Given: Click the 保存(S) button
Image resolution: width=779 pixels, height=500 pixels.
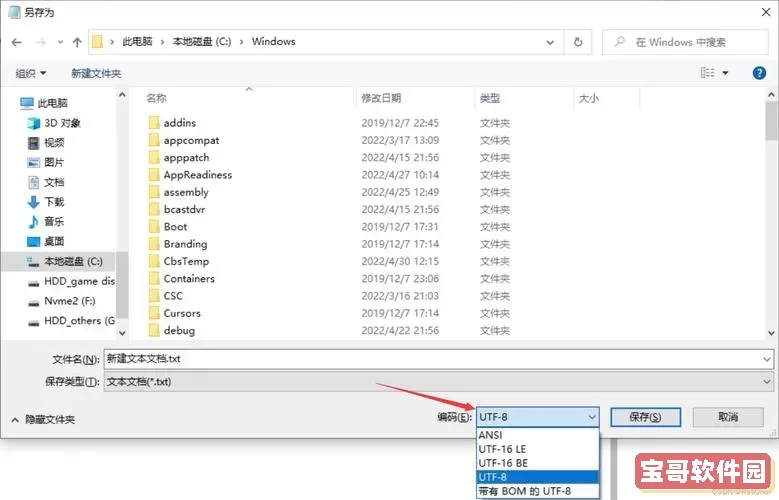Looking at the screenshot, I should (645, 417).
